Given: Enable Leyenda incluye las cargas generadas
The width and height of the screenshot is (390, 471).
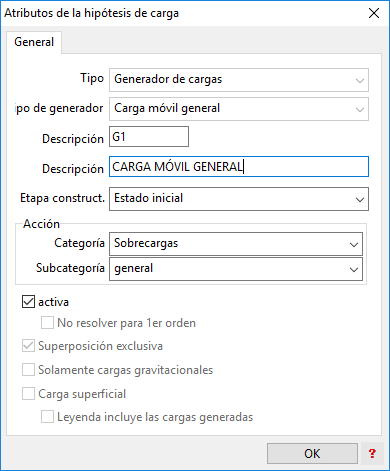Looking at the screenshot, I should 47,417.
